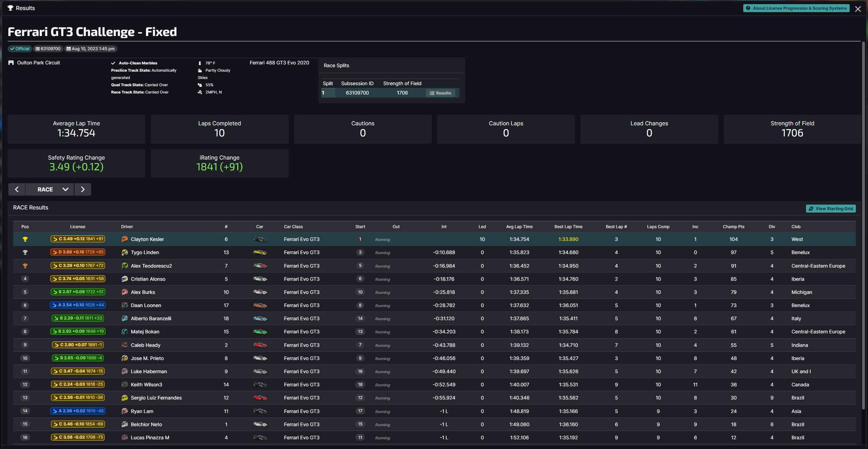Click position badge 4 for Cristian Alonso
This screenshot has height=449, width=868.
(25, 279)
